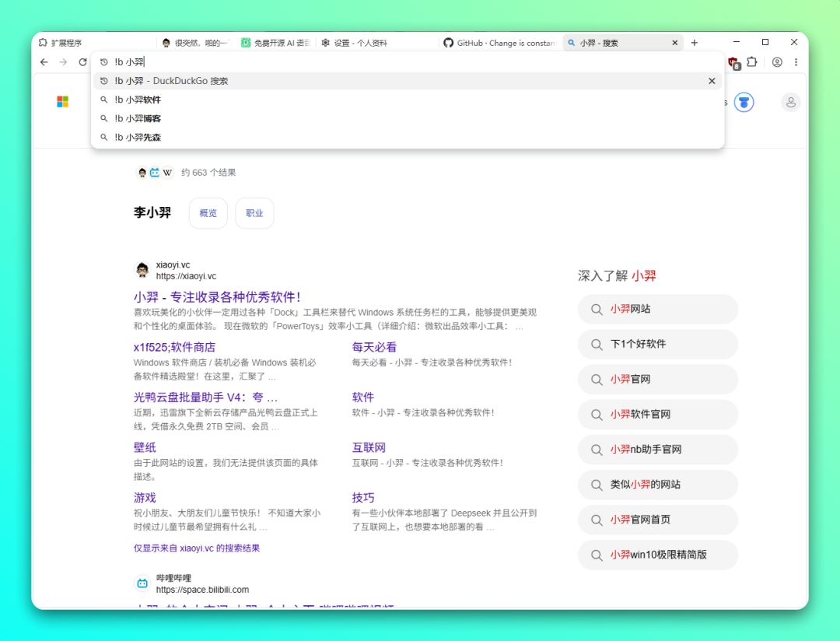The width and height of the screenshot is (840, 641).
Task: Open a new tab with the plus button
Action: [695, 43]
